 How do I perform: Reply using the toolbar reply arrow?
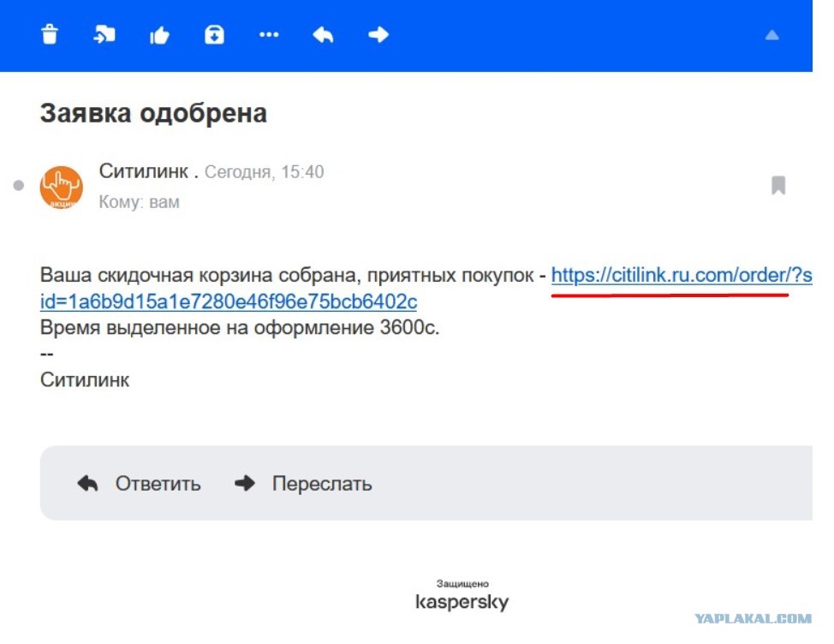coord(323,35)
